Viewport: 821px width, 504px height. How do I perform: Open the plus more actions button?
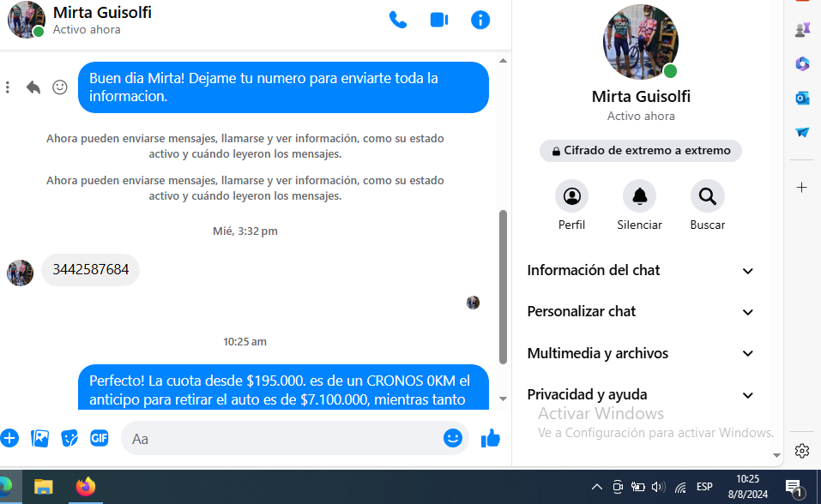9,438
